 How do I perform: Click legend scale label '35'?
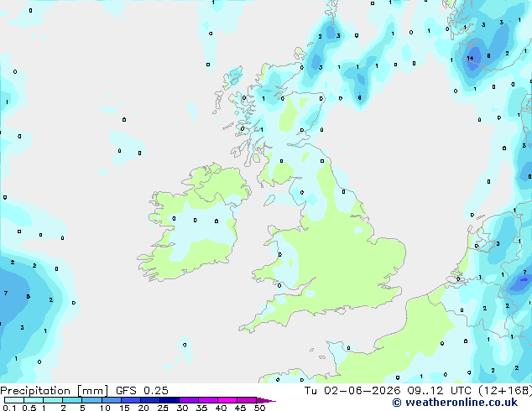tap(201, 408)
